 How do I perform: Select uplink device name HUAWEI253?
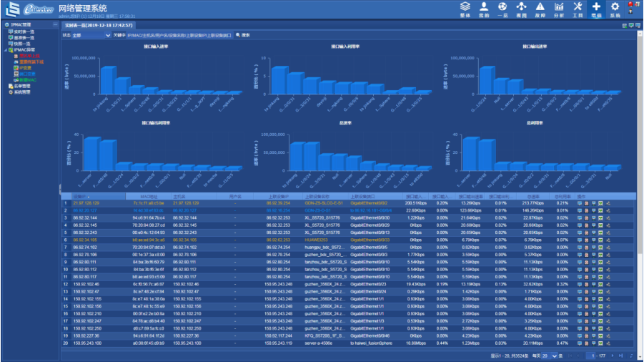[x=316, y=240]
